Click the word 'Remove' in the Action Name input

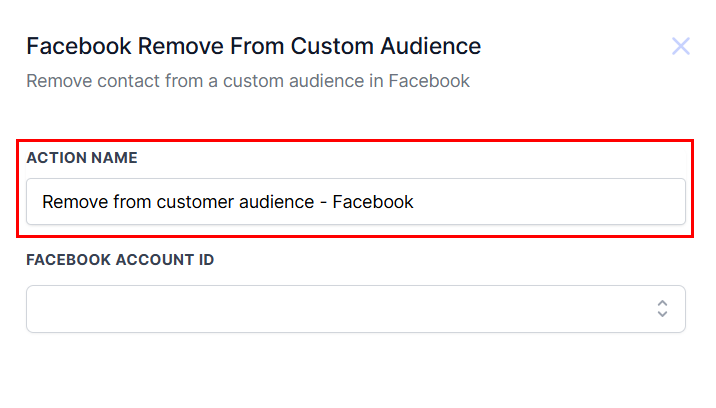click(72, 202)
